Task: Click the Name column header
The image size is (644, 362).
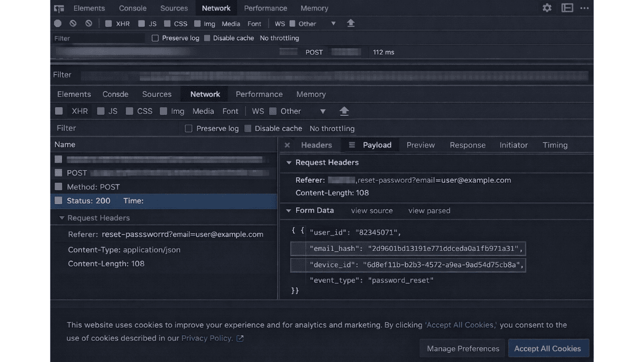Action: 65,145
